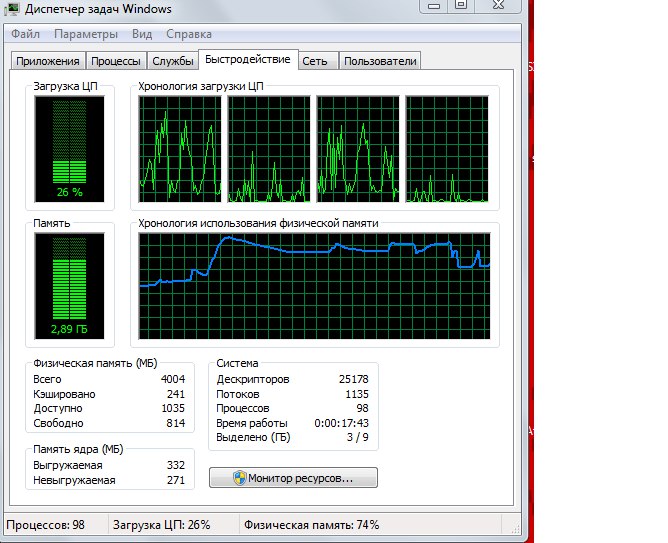
Task: Click the Монитор ресурсов button
Action: pyautogui.click(x=293, y=478)
